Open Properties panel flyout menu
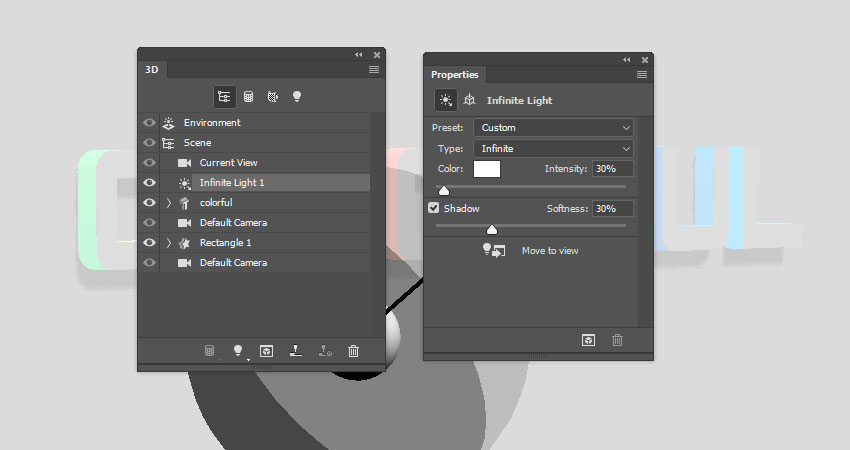This screenshot has width=850, height=450. point(642,75)
